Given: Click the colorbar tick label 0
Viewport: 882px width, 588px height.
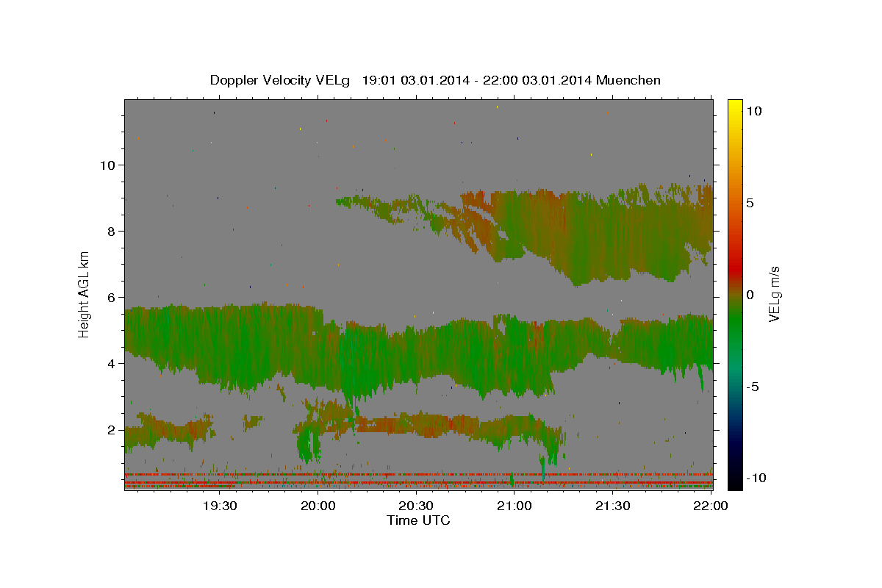Looking at the screenshot, I should (x=750, y=295).
